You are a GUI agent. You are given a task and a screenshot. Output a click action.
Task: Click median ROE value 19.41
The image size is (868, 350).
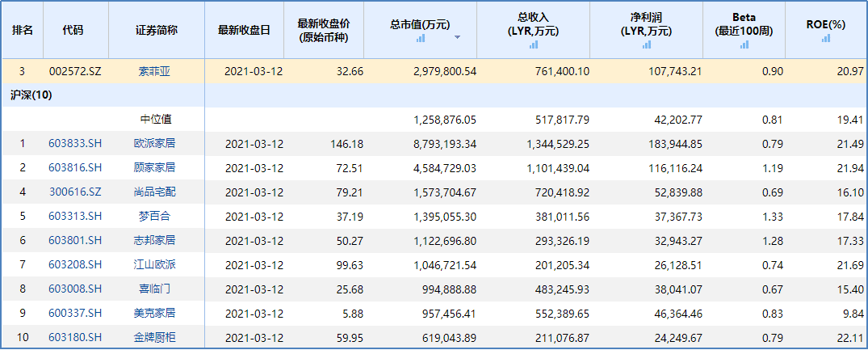(851, 120)
